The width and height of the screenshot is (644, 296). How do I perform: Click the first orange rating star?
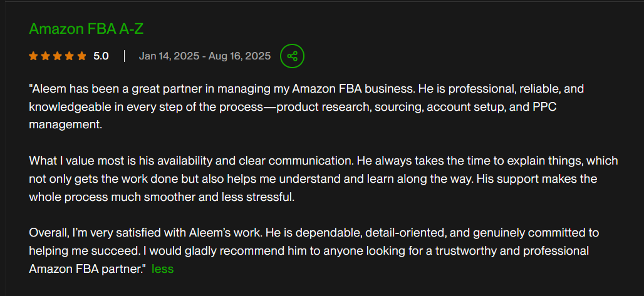(x=34, y=56)
